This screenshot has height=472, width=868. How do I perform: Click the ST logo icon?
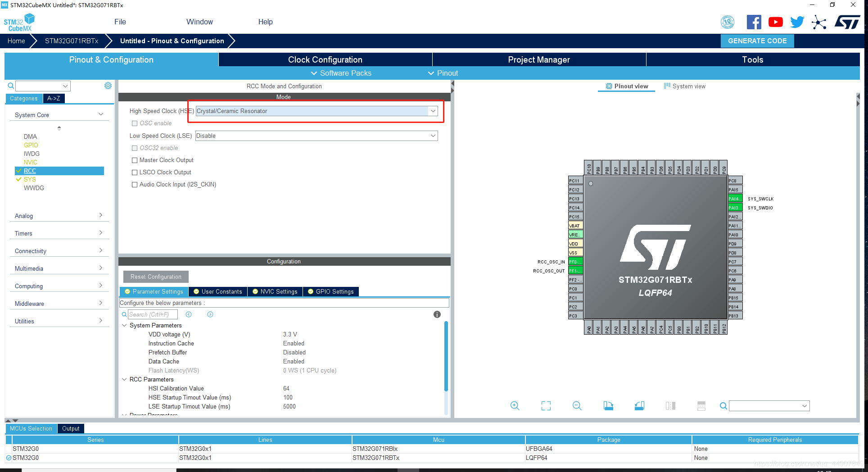847,22
